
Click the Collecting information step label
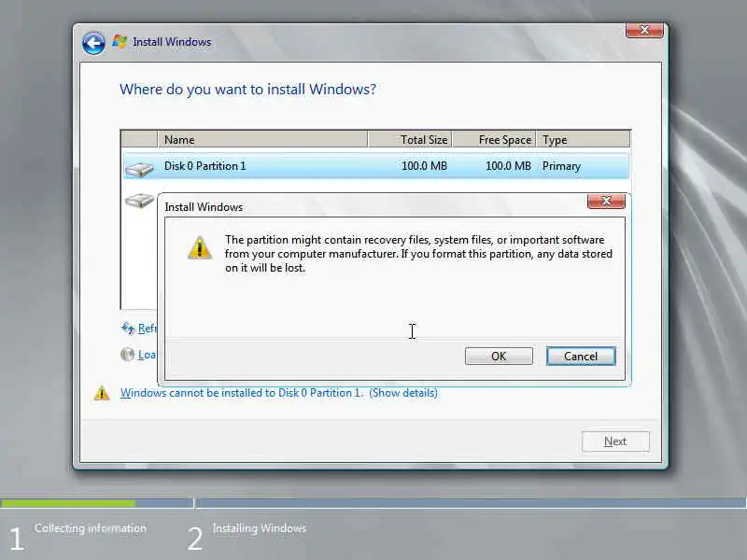click(x=91, y=528)
